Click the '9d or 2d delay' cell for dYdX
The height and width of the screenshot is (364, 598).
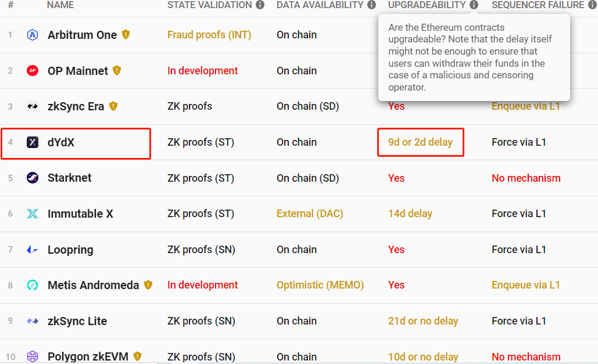point(420,142)
